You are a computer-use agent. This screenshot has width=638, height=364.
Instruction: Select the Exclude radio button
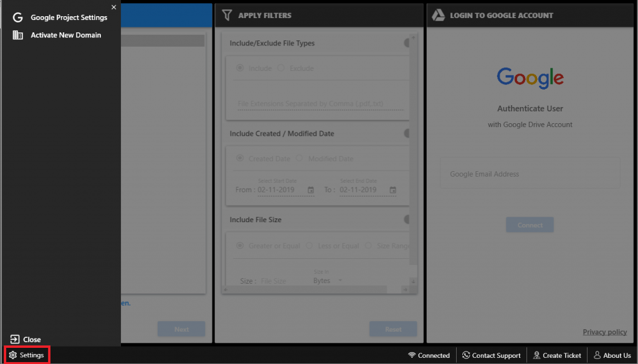[281, 68]
